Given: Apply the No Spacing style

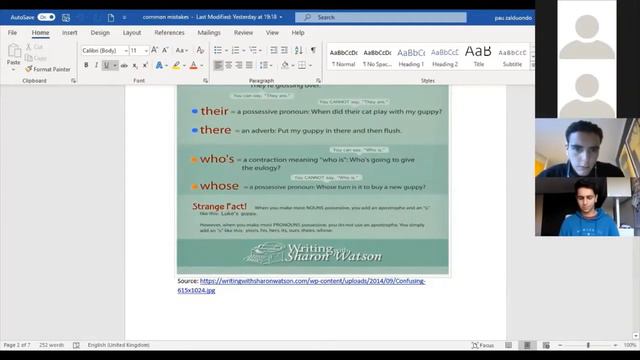Looking at the screenshot, I should pos(377,57).
